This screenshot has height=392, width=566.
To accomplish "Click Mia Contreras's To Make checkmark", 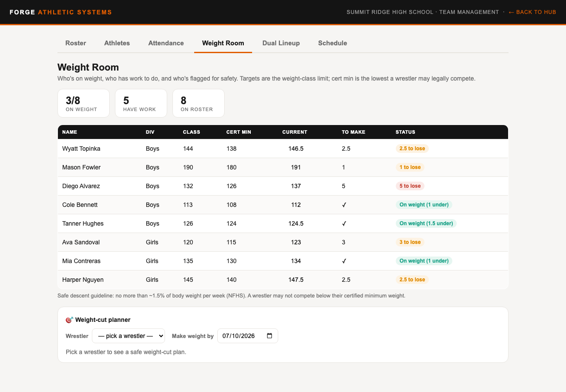I will (x=344, y=261).
